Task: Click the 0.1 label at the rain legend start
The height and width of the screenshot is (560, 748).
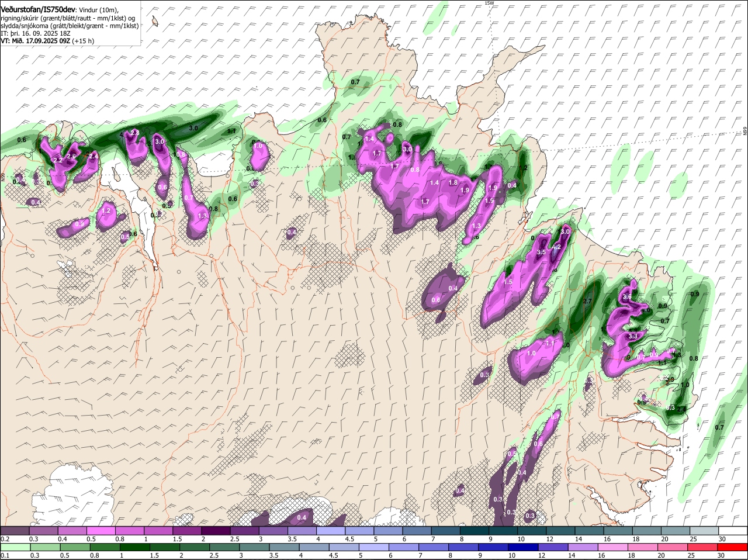Action: click(x=5, y=555)
